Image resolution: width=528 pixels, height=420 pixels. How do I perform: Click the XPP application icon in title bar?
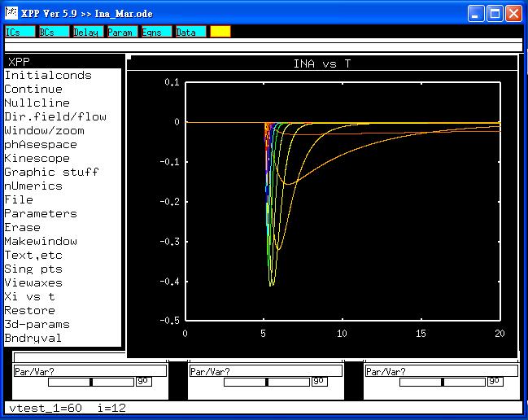point(11,13)
